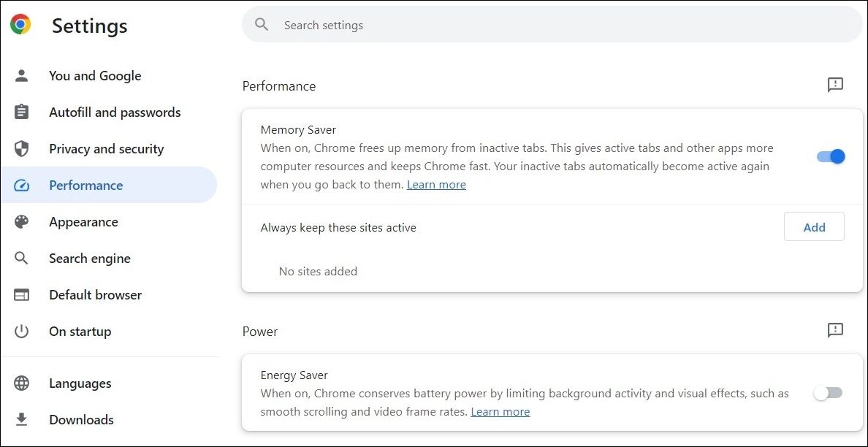Image resolution: width=868 pixels, height=447 pixels.
Task: Disable the Memory Saver toggle
Action: click(x=830, y=156)
